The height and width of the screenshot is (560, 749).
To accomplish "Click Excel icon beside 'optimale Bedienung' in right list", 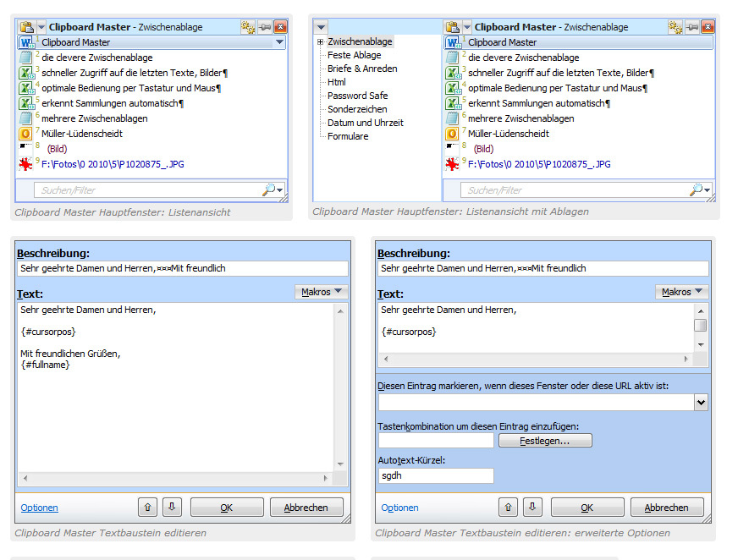I will tap(452, 88).
